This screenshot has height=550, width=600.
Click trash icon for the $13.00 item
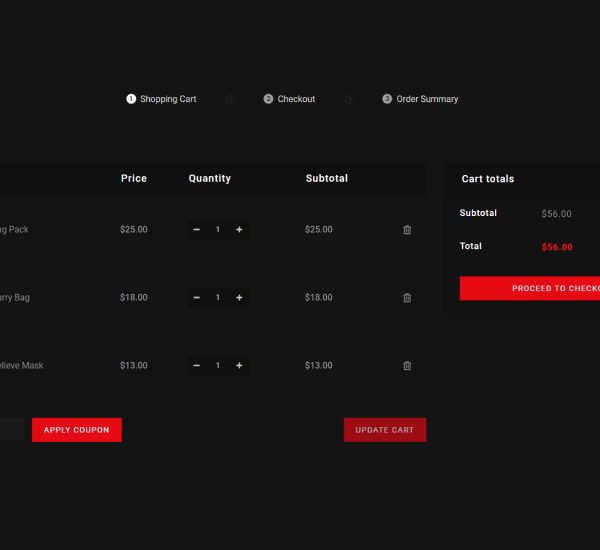(407, 366)
